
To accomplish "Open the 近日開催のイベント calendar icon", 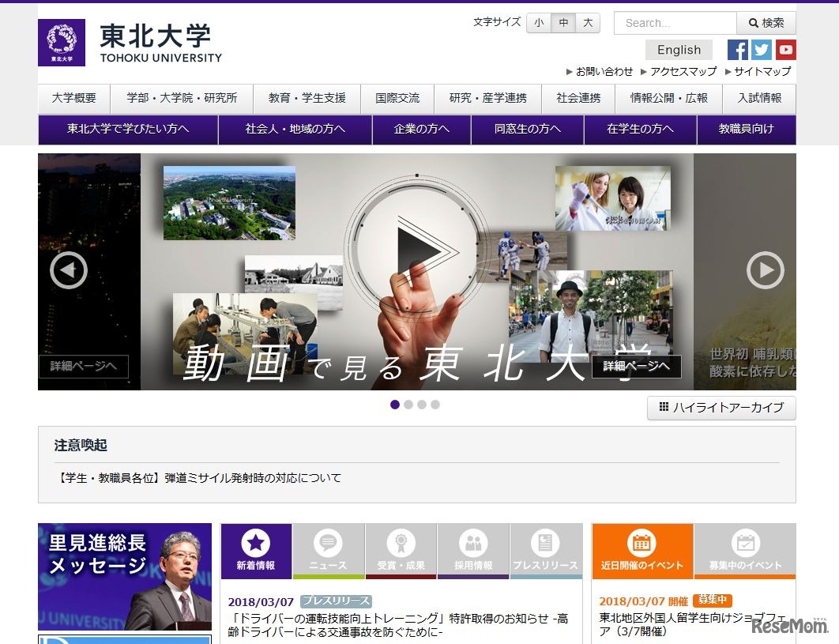I will coord(642,544).
